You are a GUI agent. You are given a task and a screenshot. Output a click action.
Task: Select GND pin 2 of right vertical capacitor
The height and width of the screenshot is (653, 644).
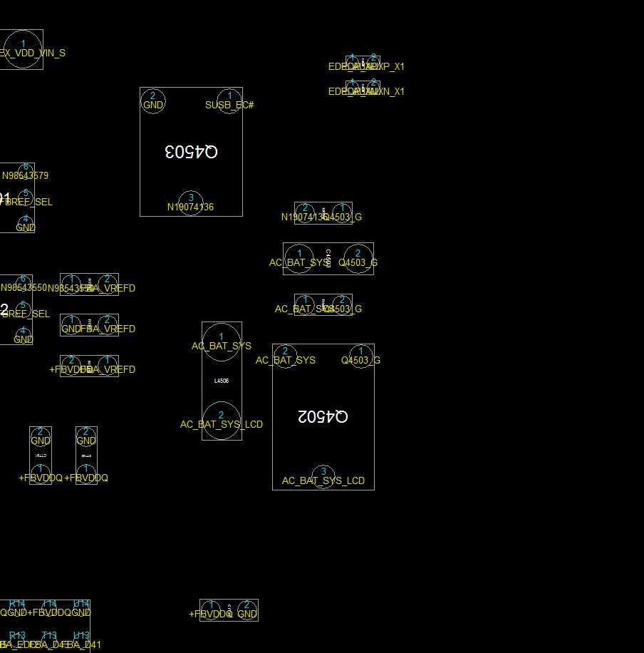[x=86, y=437]
